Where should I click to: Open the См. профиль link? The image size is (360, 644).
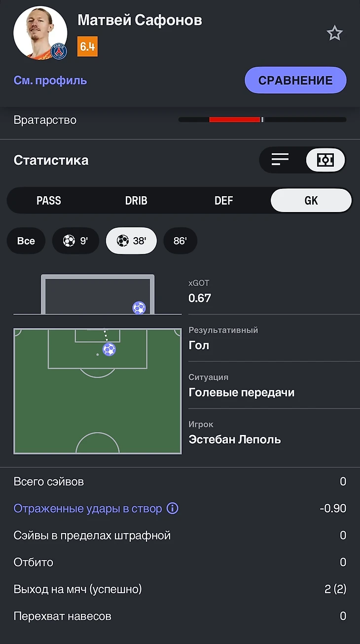[x=50, y=80]
